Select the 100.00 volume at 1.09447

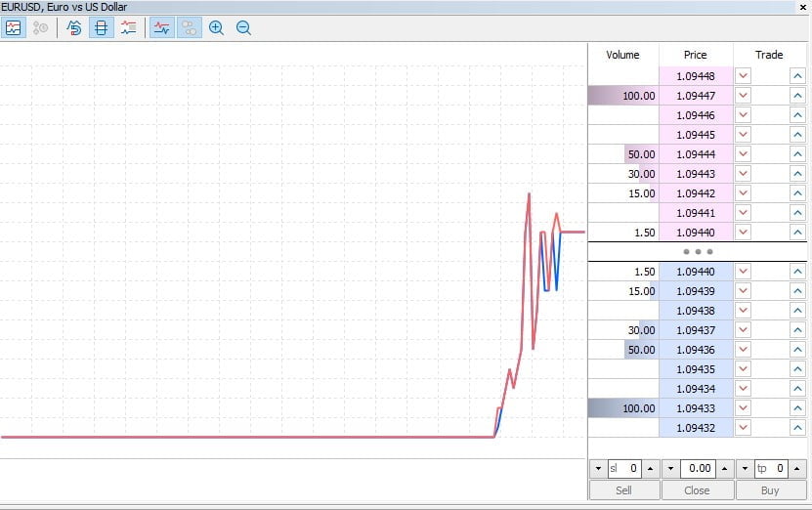[623, 96]
